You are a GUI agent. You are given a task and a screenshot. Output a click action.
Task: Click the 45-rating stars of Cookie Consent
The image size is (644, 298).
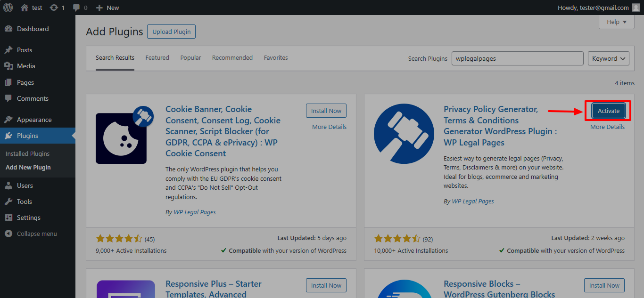[119, 239]
